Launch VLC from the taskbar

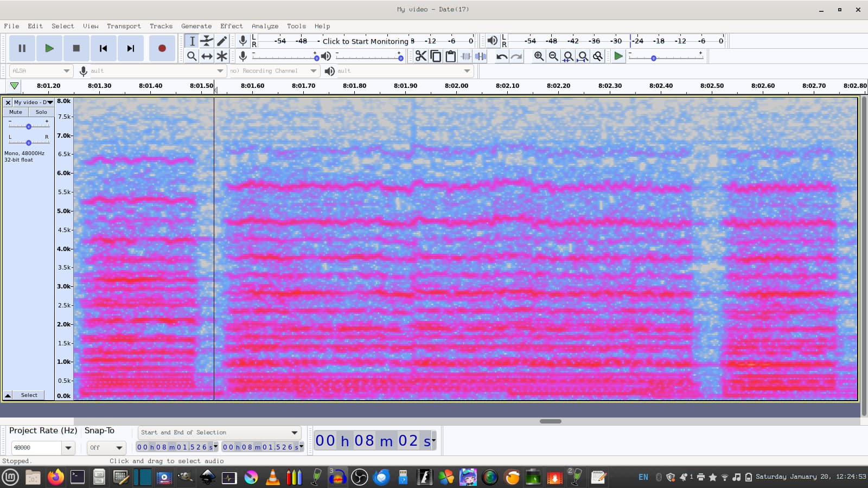pyautogui.click(x=272, y=478)
